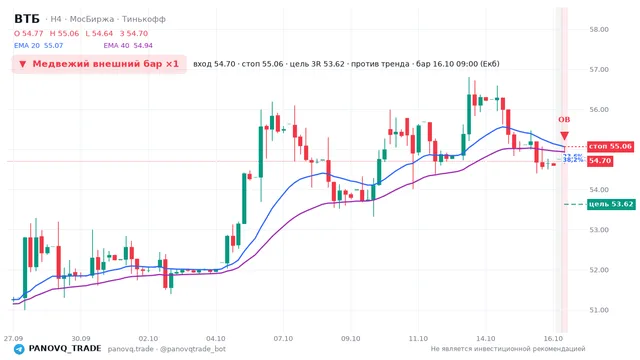Viewport: 640px width, 360px height.
Task: Click the 07.10 date axis label
Action: click(x=283, y=339)
